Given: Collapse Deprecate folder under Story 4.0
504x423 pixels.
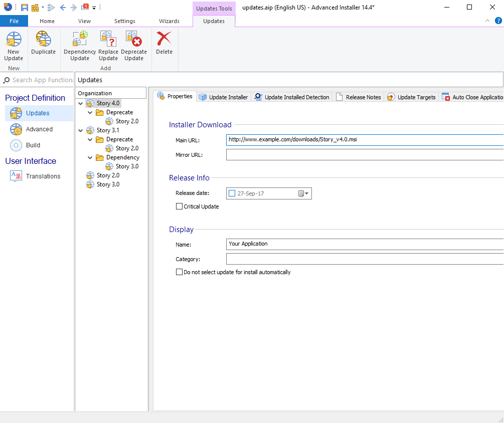Looking at the screenshot, I should [x=90, y=112].
